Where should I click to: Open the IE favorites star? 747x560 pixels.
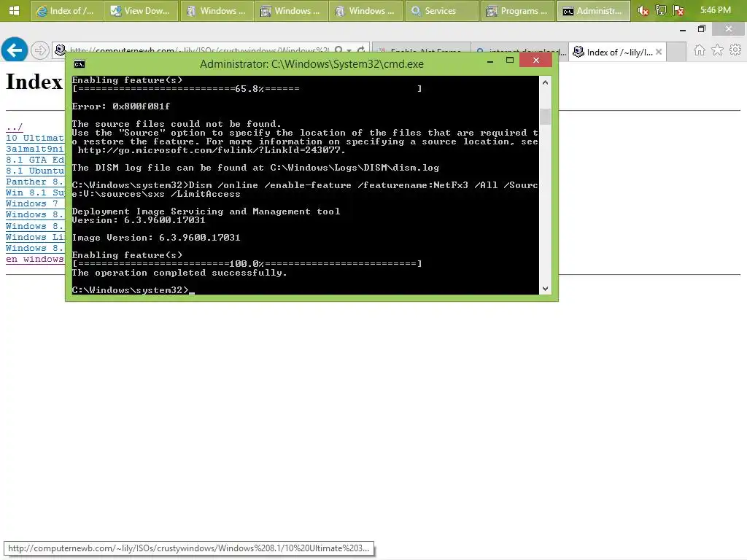coord(718,50)
